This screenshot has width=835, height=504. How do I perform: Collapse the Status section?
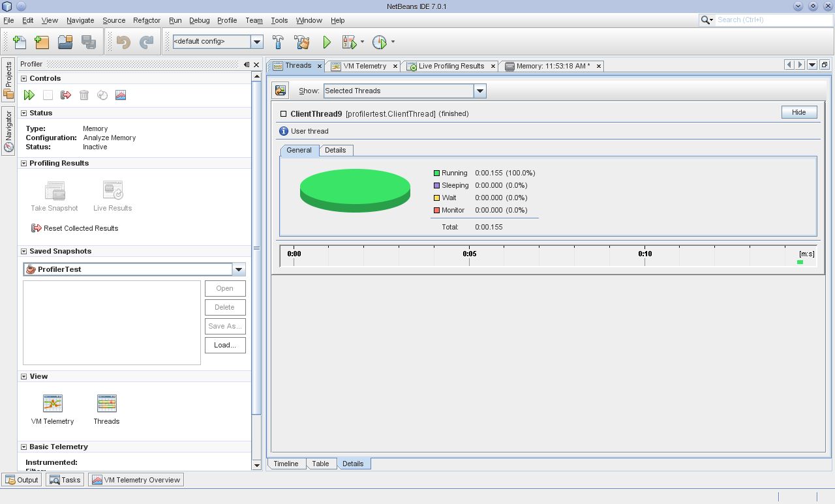(x=24, y=113)
